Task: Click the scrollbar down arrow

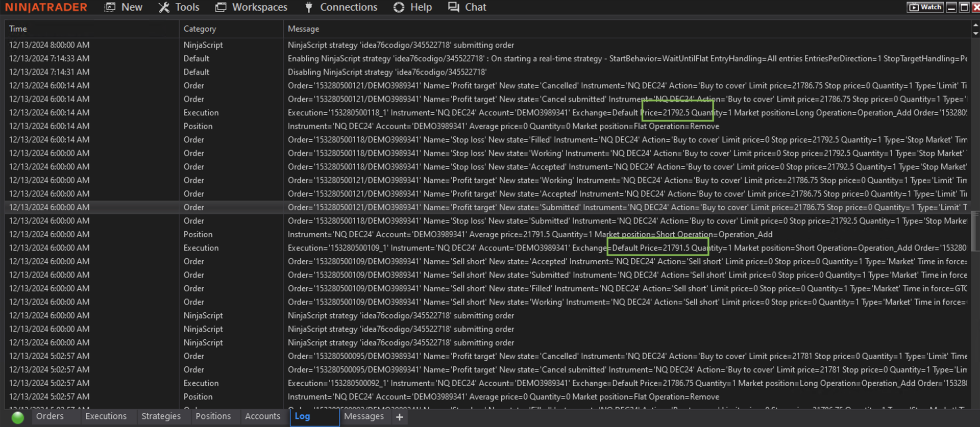Action: click(x=975, y=33)
